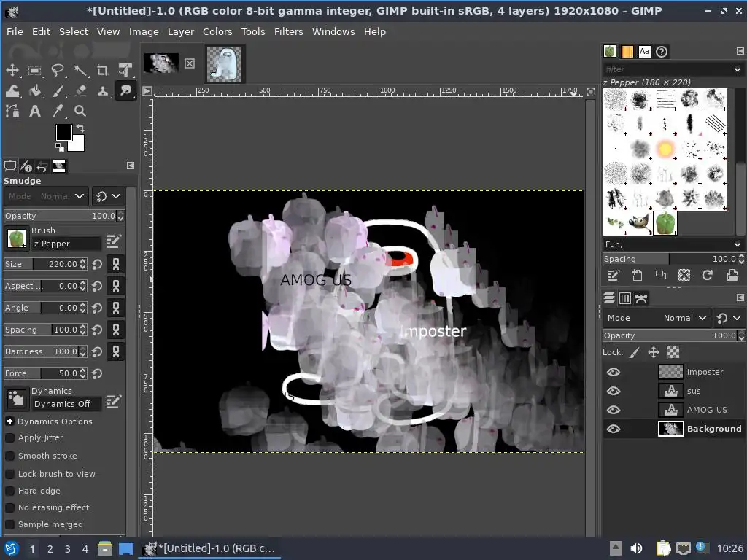Select the Rectangle Select tool
The width and height of the screenshot is (747, 560).
pyautogui.click(x=34, y=70)
